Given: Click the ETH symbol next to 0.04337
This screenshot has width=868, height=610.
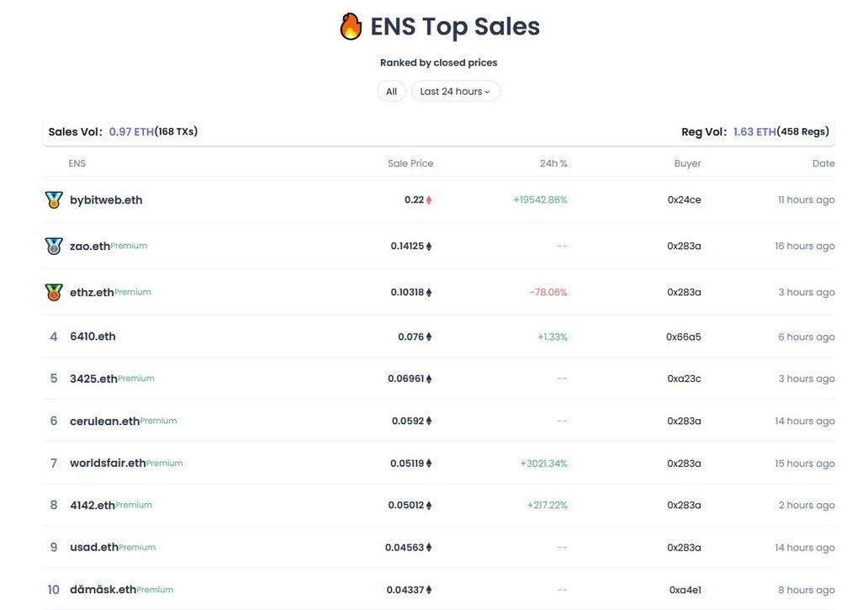Looking at the screenshot, I should click(x=429, y=590).
